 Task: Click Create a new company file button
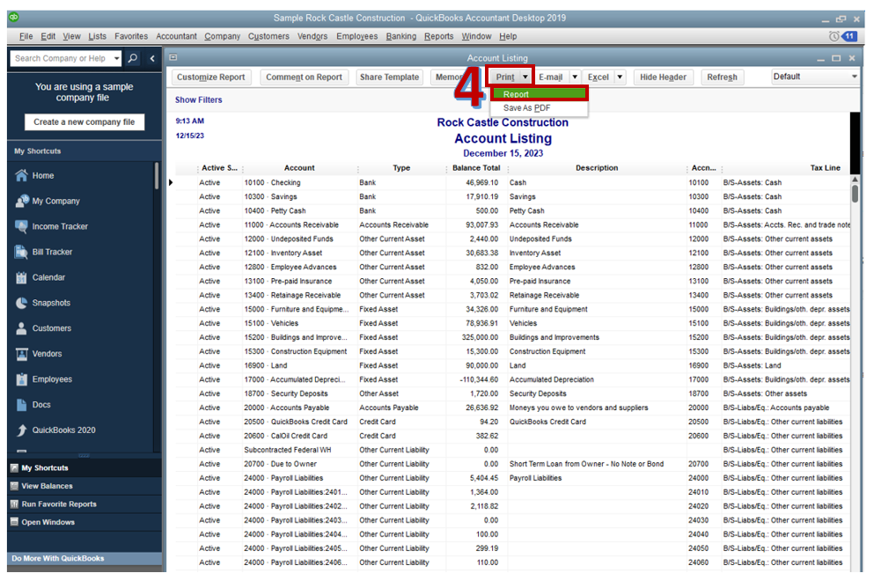click(84, 122)
